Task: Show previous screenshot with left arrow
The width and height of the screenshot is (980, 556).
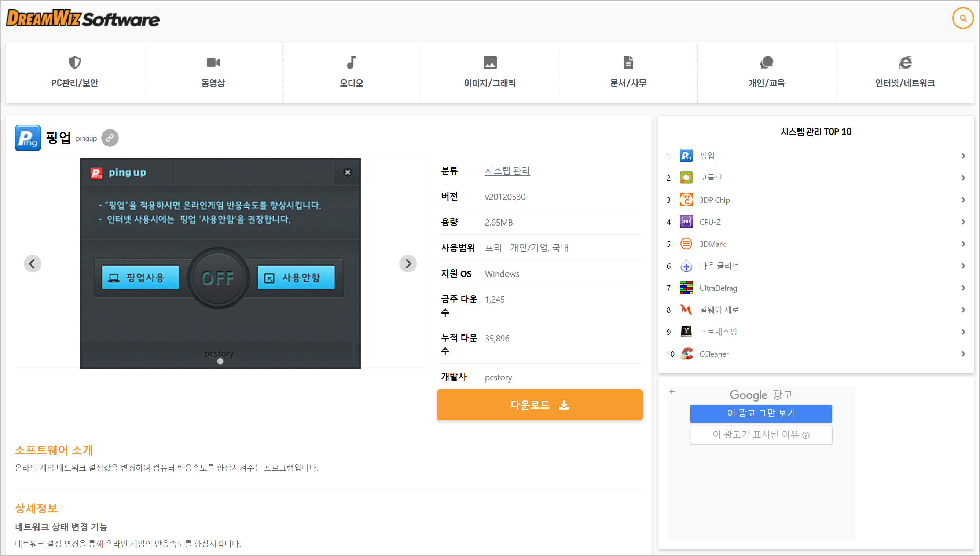Action: pos(32,263)
